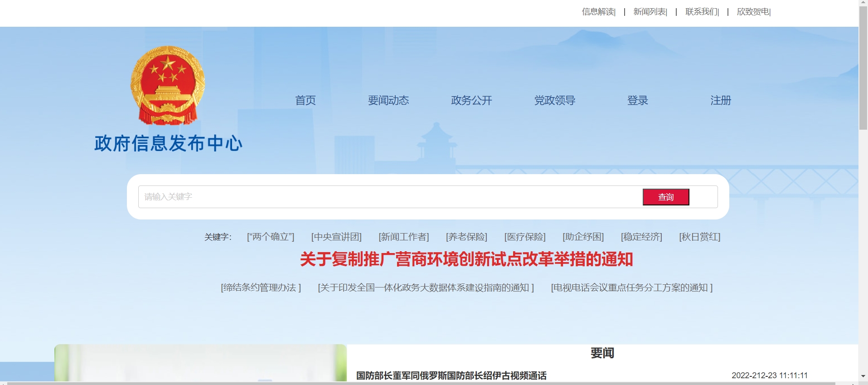This screenshot has height=385, width=868.
Task: Open 信息解读 in the top bar
Action: coord(598,12)
